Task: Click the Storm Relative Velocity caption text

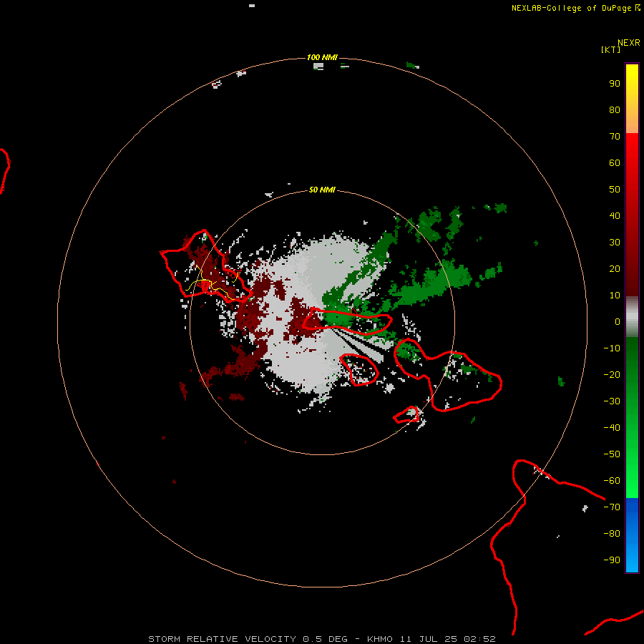Action: tap(321, 639)
